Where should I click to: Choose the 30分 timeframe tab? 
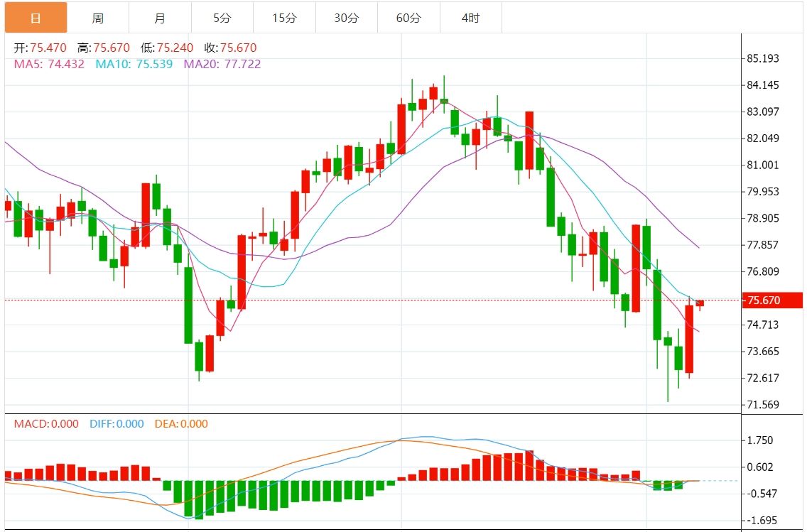click(347, 18)
